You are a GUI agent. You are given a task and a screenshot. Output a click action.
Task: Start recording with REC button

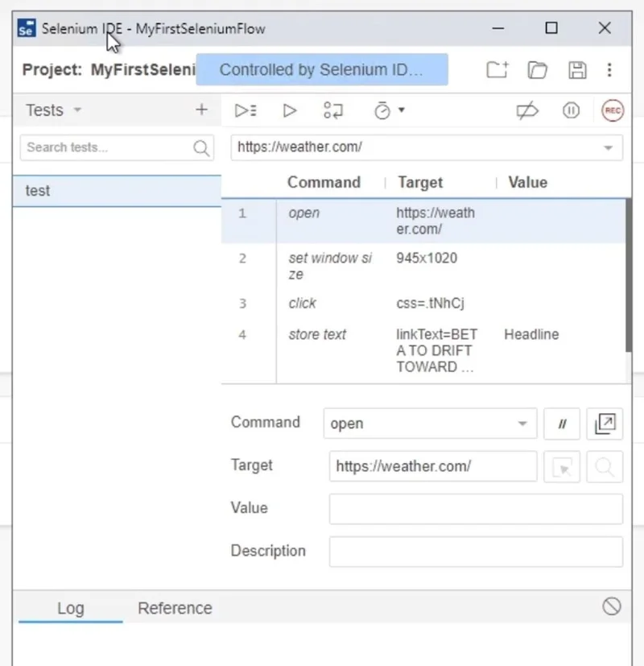click(x=612, y=110)
